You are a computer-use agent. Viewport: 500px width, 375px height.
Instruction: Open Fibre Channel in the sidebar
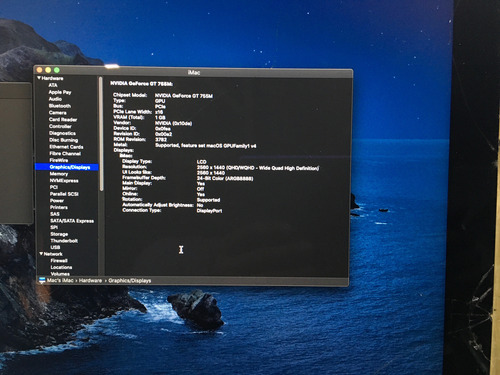[x=65, y=153]
